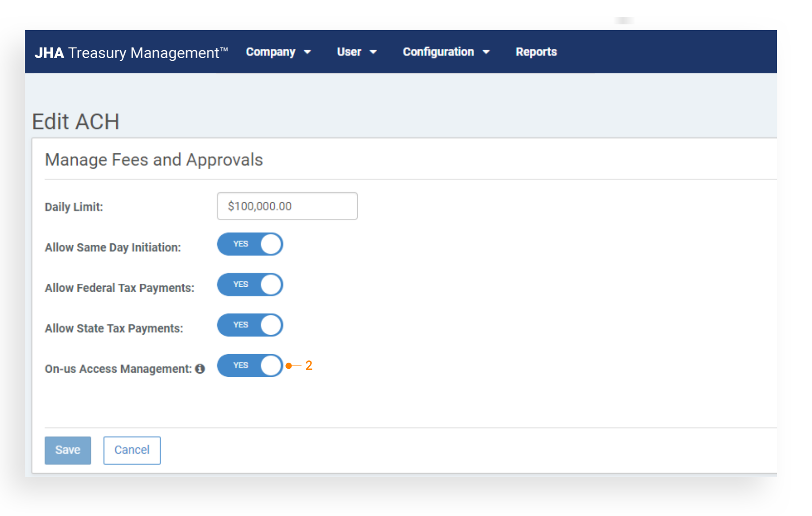Click the Edit ACH page title
This screenshot has height=516, width=812.
tap(75, 121)
